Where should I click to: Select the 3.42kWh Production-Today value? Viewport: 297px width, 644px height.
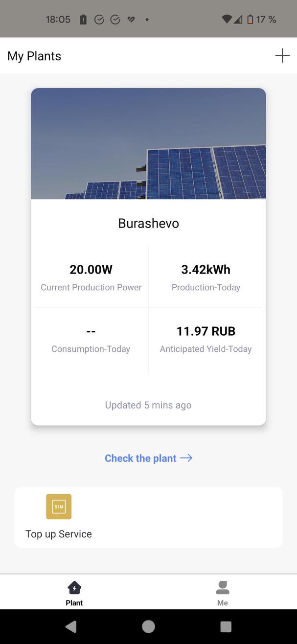[x=206, y=270]
